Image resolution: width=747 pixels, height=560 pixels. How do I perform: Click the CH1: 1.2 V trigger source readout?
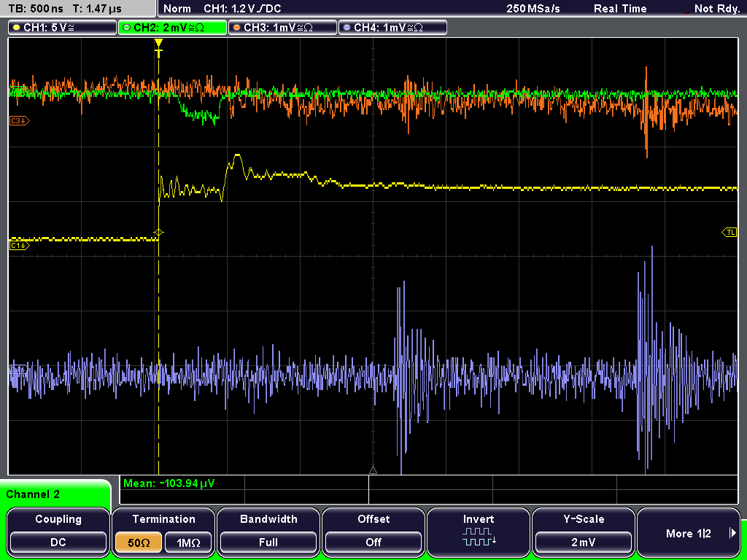(x=242, y=9)
